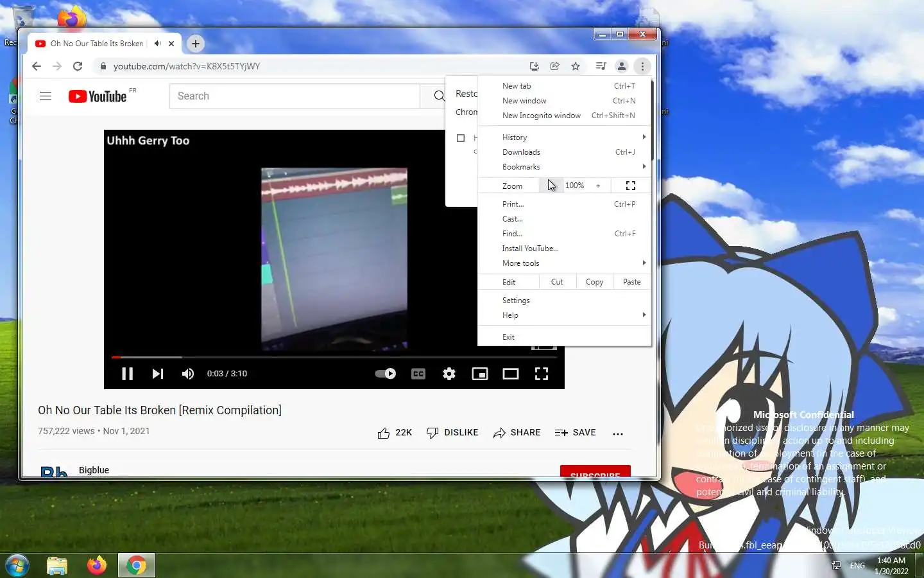
Task: Expand the History submenu
Action: click(x=564, y=137)
